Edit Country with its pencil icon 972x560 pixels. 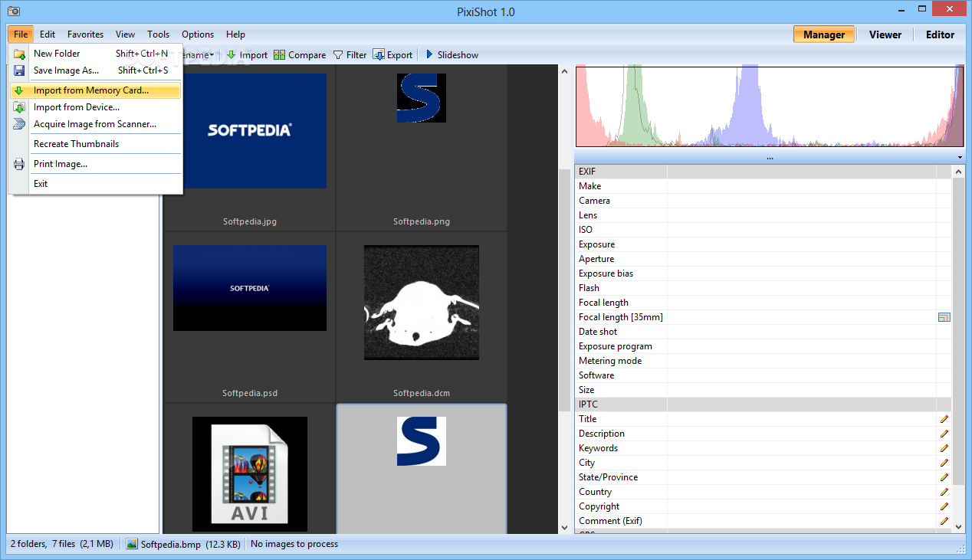point(944,492)
